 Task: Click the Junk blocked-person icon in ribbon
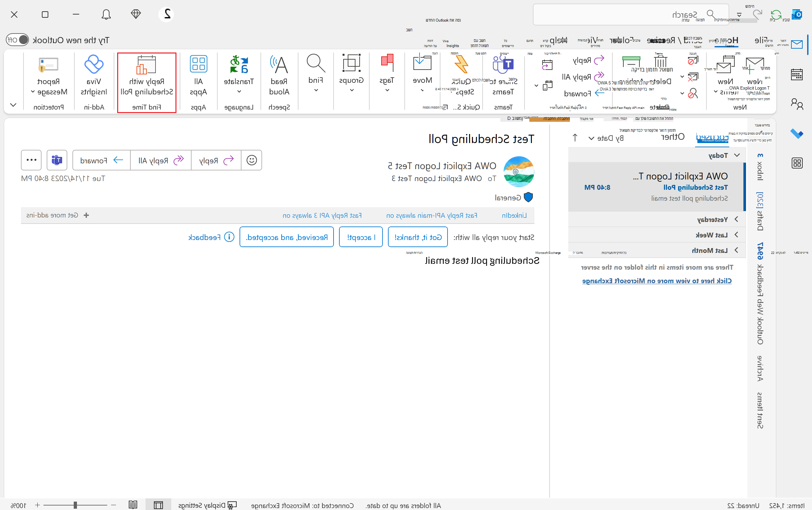pos(693,93)
